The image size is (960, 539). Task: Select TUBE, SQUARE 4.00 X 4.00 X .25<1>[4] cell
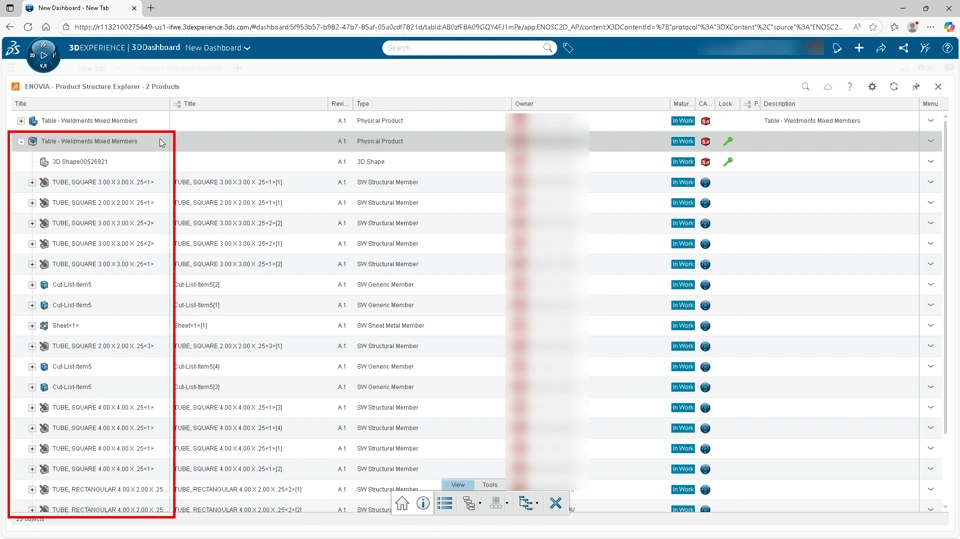click(228, 428)
